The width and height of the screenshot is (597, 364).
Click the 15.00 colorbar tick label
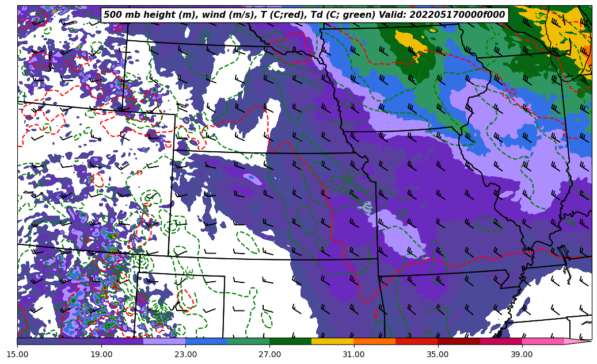17,354
